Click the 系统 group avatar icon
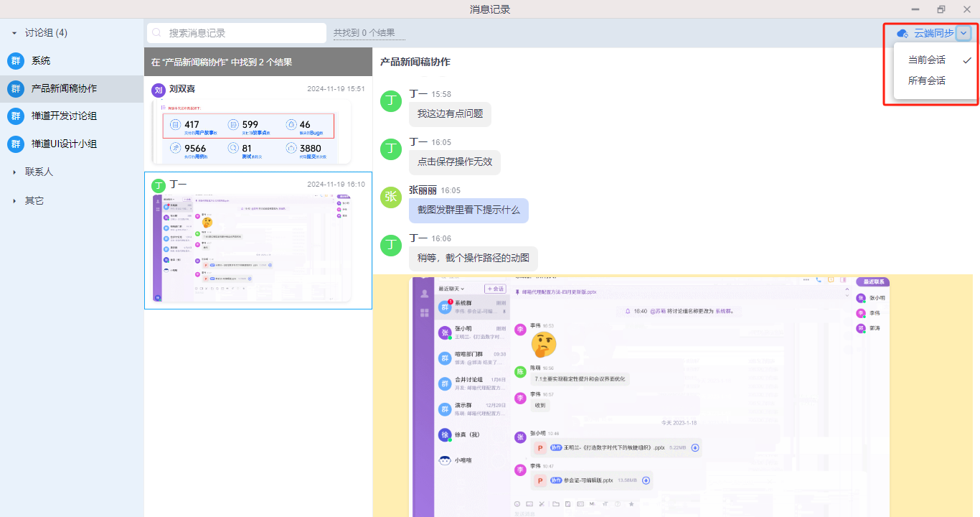This screenshot has height=517, width=980. tap(15, 61)
